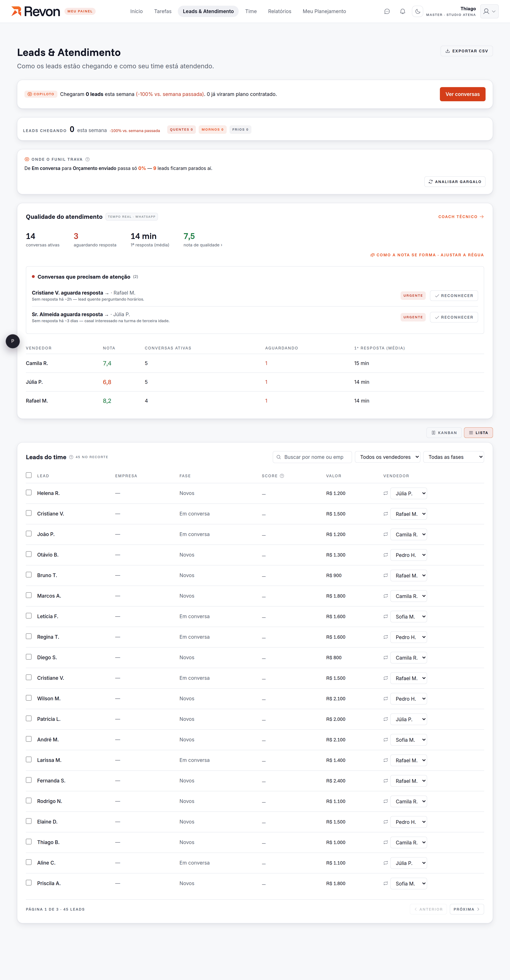The height and width of the screenshot is (980, 510).
Task: Click Reconhecer for Cristiane V. alert
Action: [x=454, y=296]
